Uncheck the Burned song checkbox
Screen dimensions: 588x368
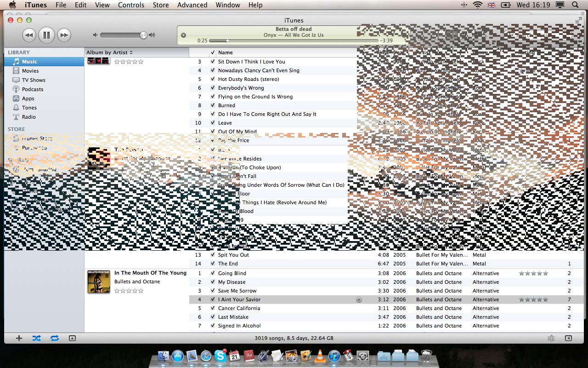point(213,105)
